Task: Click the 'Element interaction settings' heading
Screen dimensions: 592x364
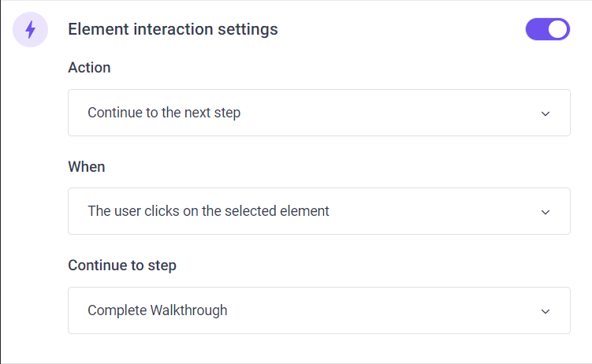Action: pos(173,29)
